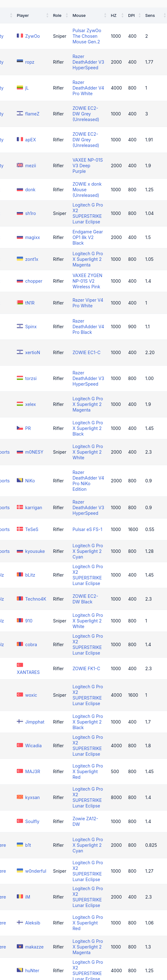Open m0NESY player profile link
Viewport: 167px width, 980px height.
click(x=34, y=452)
